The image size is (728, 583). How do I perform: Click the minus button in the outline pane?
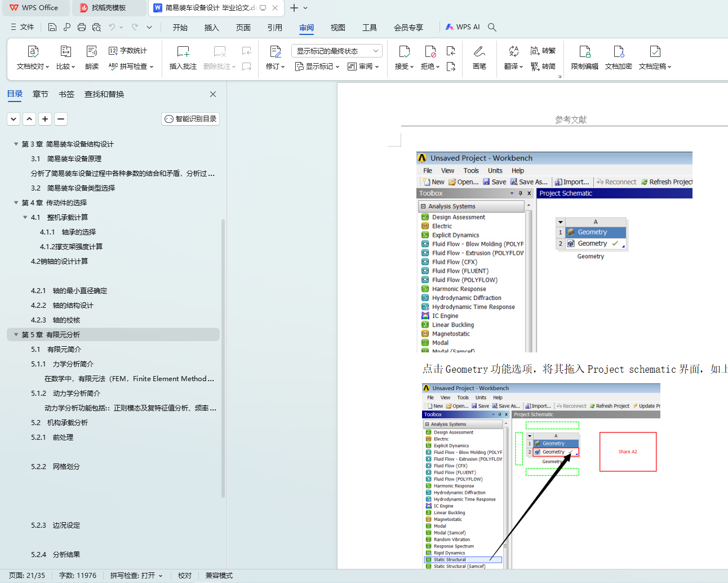(x=61, y=119)
